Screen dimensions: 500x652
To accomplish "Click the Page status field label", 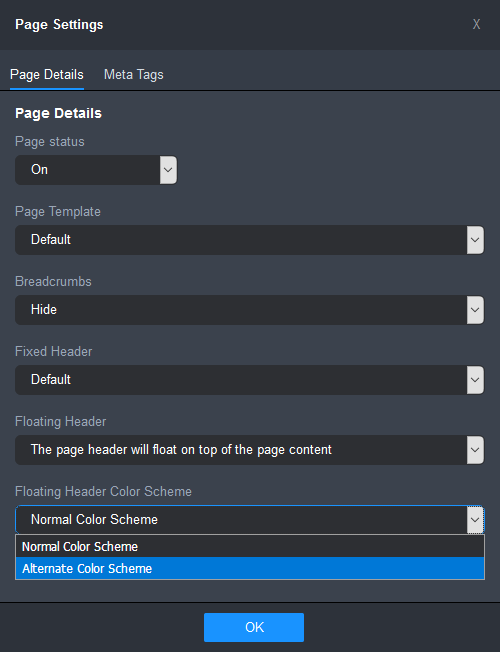I will point(50,142).
